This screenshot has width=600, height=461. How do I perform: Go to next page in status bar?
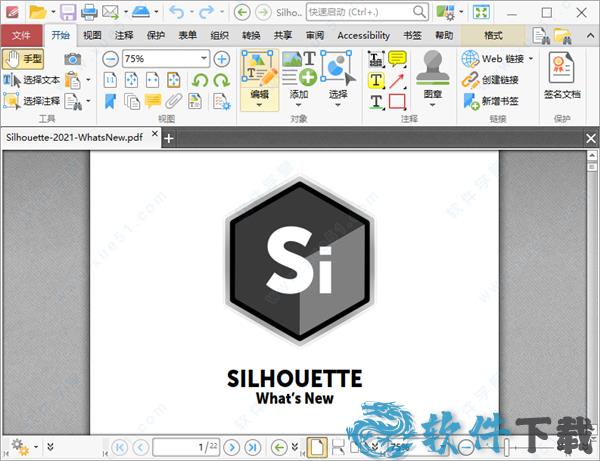coord(232,447)
